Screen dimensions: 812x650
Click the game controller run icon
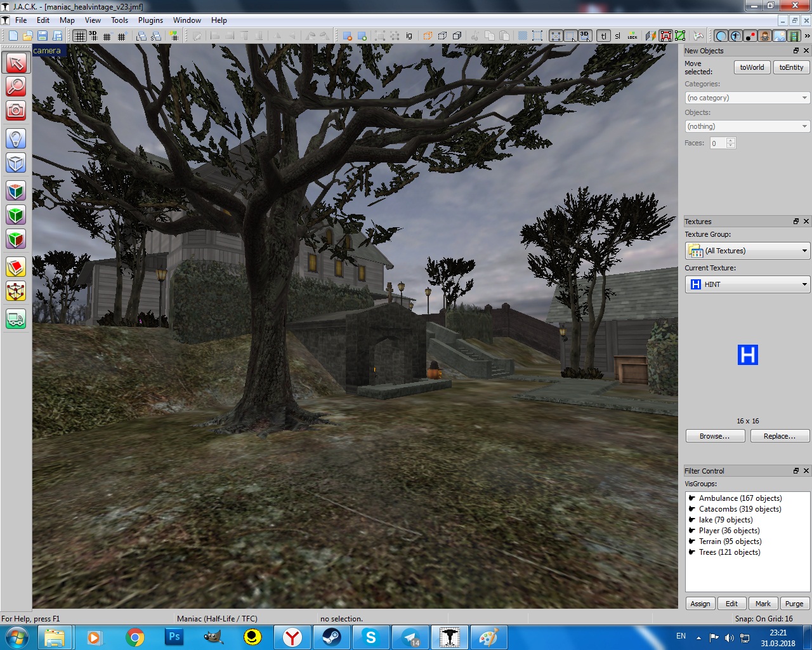coord(698,36)
